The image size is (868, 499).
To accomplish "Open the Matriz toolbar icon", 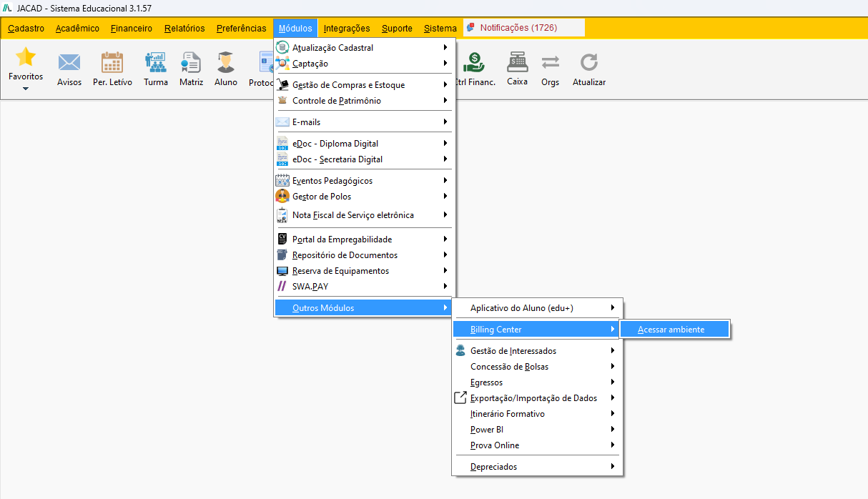I will pyautogui.click(x=191, y=63).
